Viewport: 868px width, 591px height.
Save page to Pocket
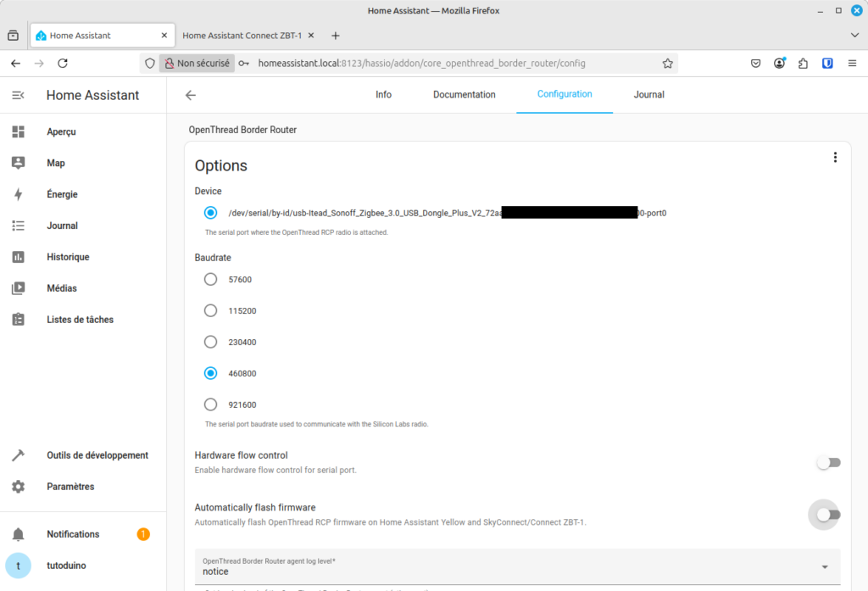click(x=755, y=63)
